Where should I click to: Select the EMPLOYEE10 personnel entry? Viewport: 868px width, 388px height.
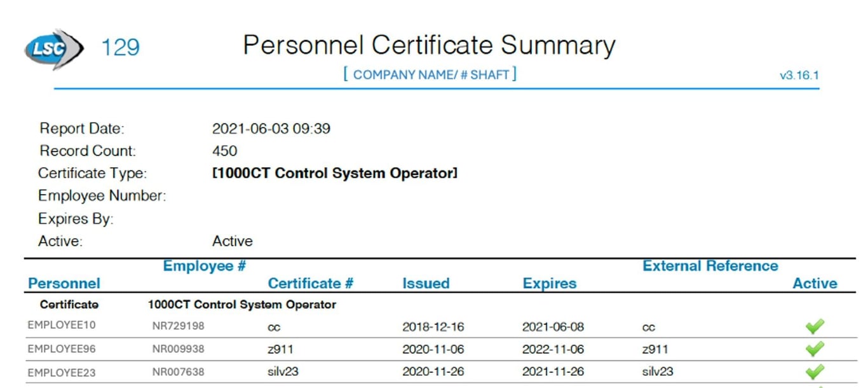pyautogui.click(x=62, y=325)
